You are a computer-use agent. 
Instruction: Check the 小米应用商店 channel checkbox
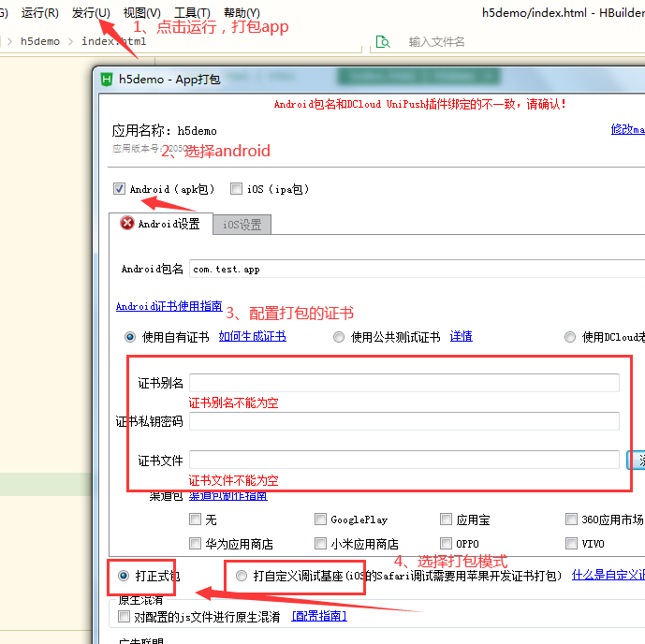(x=320, y=543)
